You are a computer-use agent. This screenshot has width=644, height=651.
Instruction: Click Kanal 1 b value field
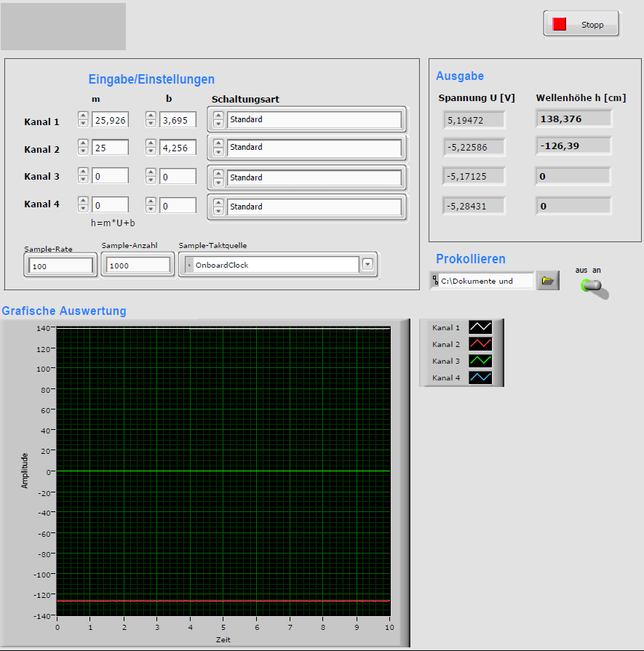tap(178, 119)
